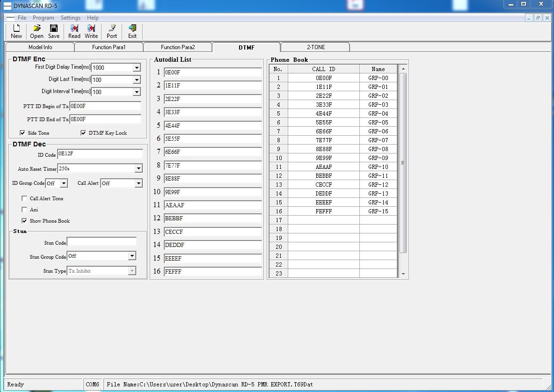
Task: Uncheck Show Phone Book
Action: point(24,221)
